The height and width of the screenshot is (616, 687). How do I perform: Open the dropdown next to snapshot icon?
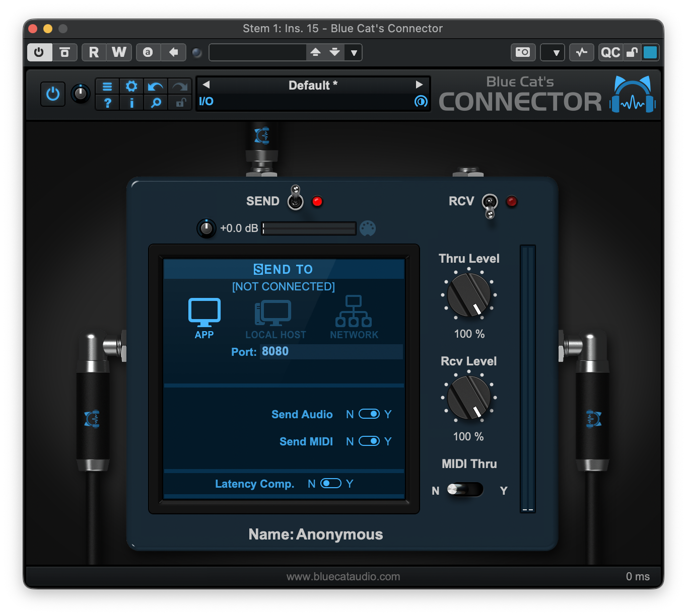coord(553,52)
